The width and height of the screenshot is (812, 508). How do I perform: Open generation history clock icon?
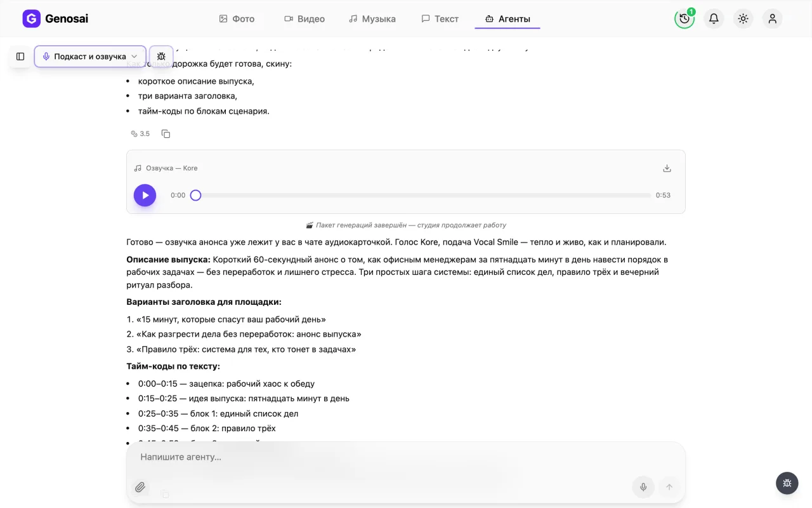tap(684, 19)
